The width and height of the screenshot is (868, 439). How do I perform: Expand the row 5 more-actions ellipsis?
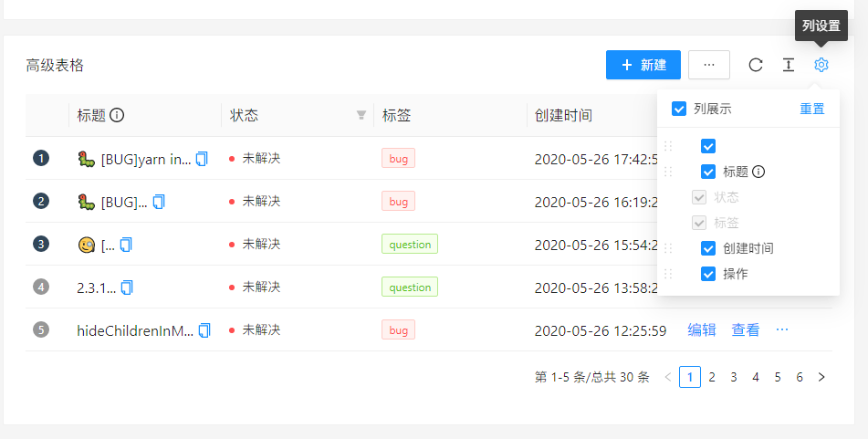pyautogui.click(x=782, y=330)
